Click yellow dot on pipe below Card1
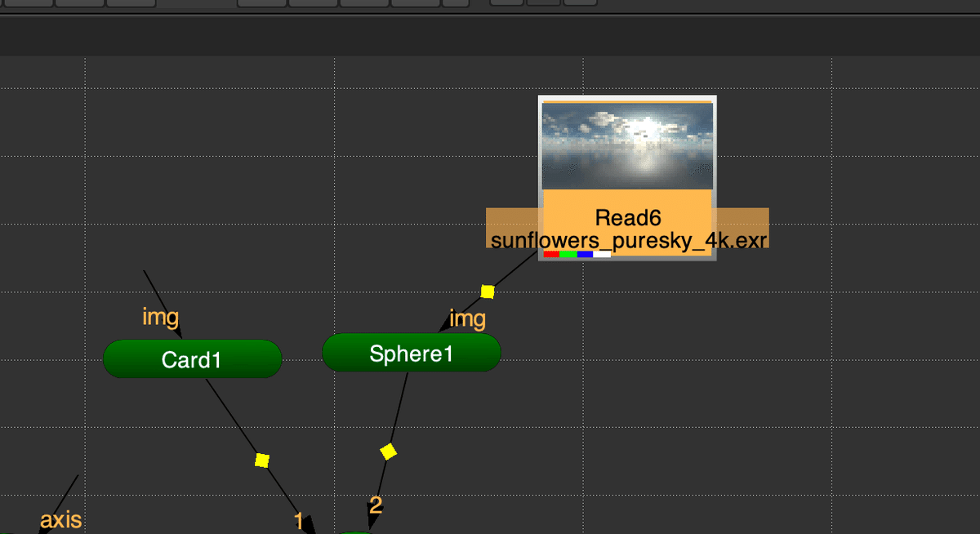This screenshot has width=980, height=534. click(261, 460)
